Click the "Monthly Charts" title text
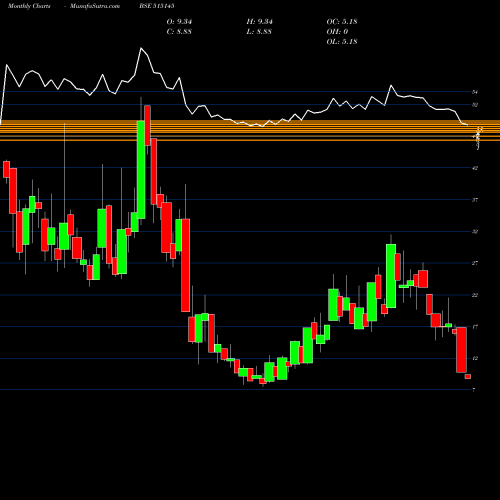The height and width of the screenshot is (500, 500). click(x=29, y=6)
